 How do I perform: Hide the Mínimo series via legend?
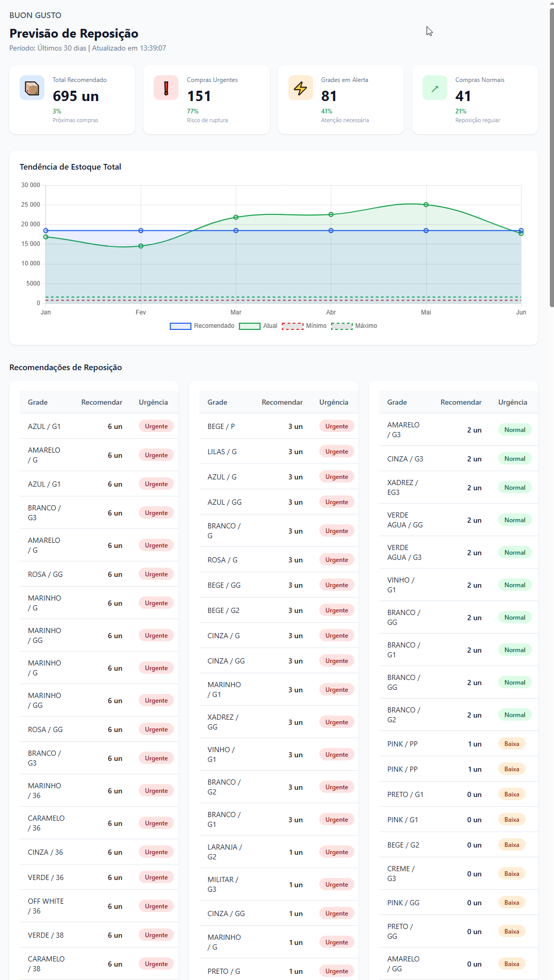(x=304, y=326)
